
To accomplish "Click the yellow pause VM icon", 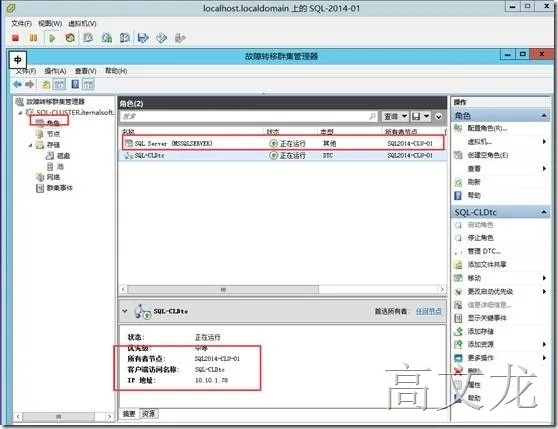I will tap(33, 38).
